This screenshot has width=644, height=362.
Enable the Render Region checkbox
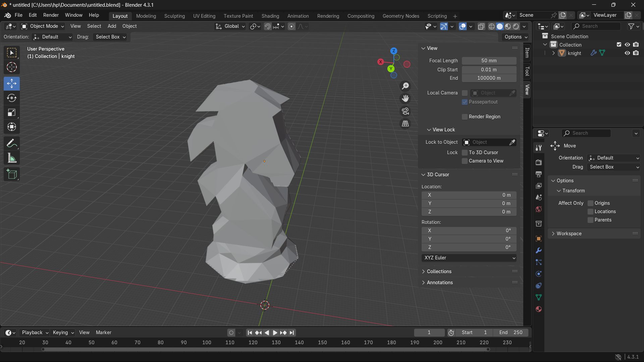click(x=465, y=117)
